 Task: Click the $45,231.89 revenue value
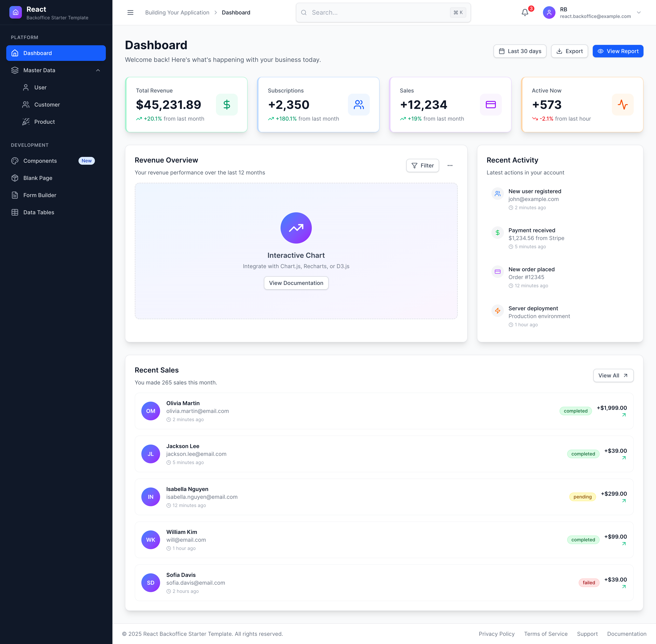click(x=168, y=105)
